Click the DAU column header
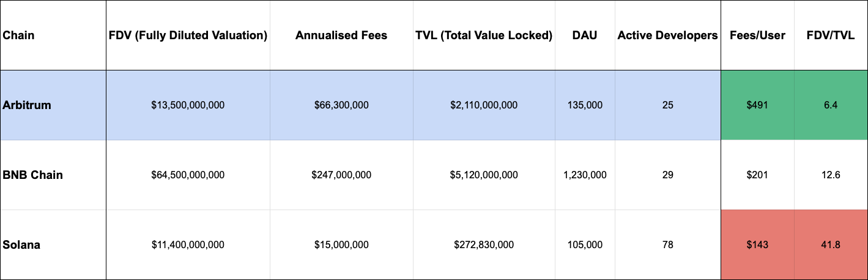 585,35
